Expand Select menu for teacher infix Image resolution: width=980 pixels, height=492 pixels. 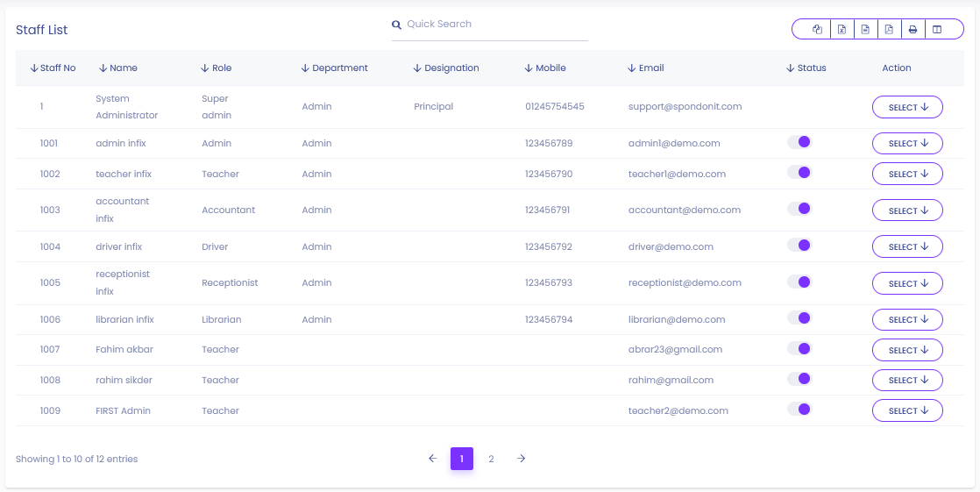(x=907, y=174)
